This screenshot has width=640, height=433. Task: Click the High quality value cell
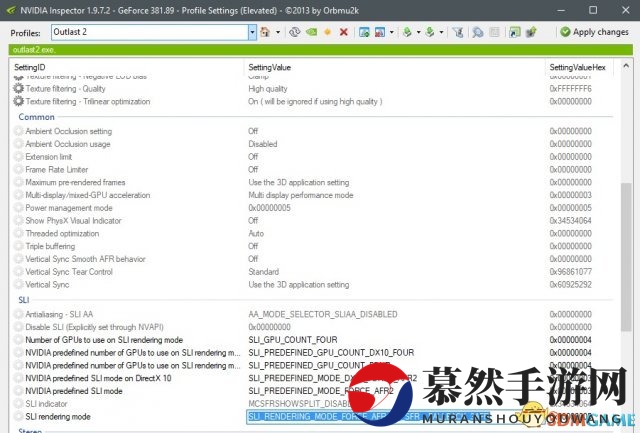(268, 89)
